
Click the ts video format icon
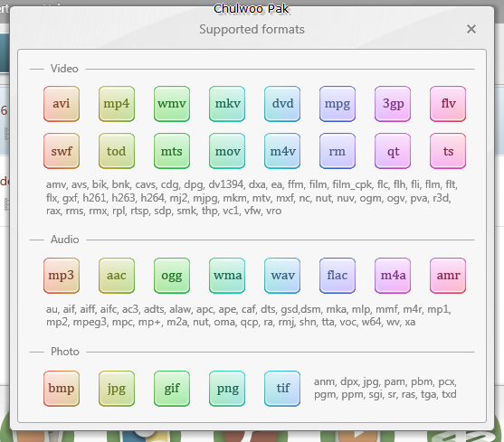(x=448, y=151)
